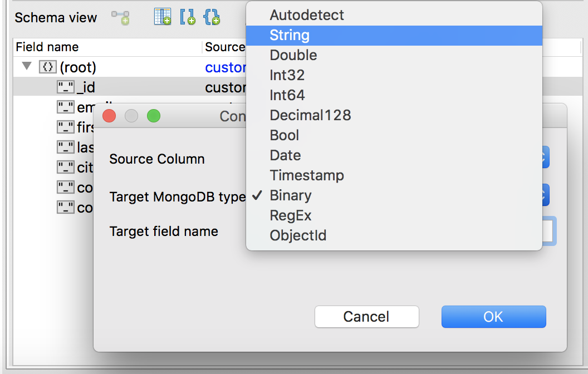Viewport: 588px width, 374px height.
Task: Collapse the (root) tree node
Action: coord(26,67)
